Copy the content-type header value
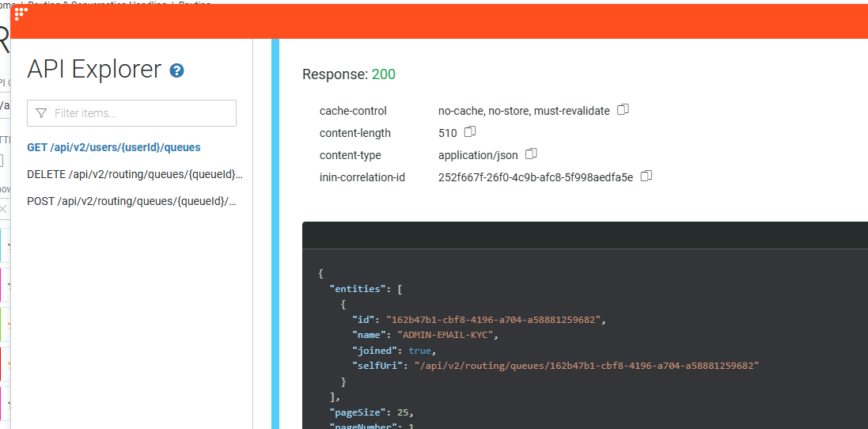 [x=532, y=154]
